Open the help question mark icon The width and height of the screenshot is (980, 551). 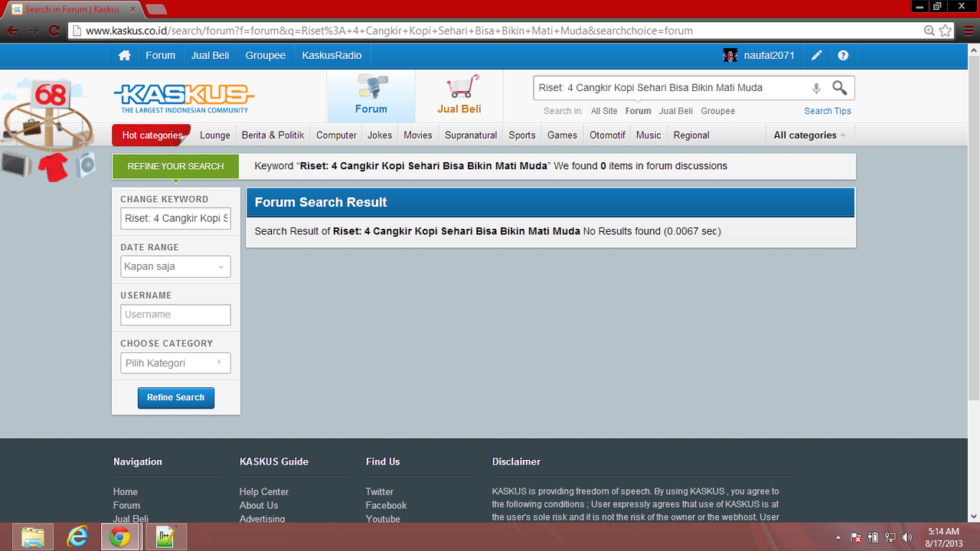[843, 56]
